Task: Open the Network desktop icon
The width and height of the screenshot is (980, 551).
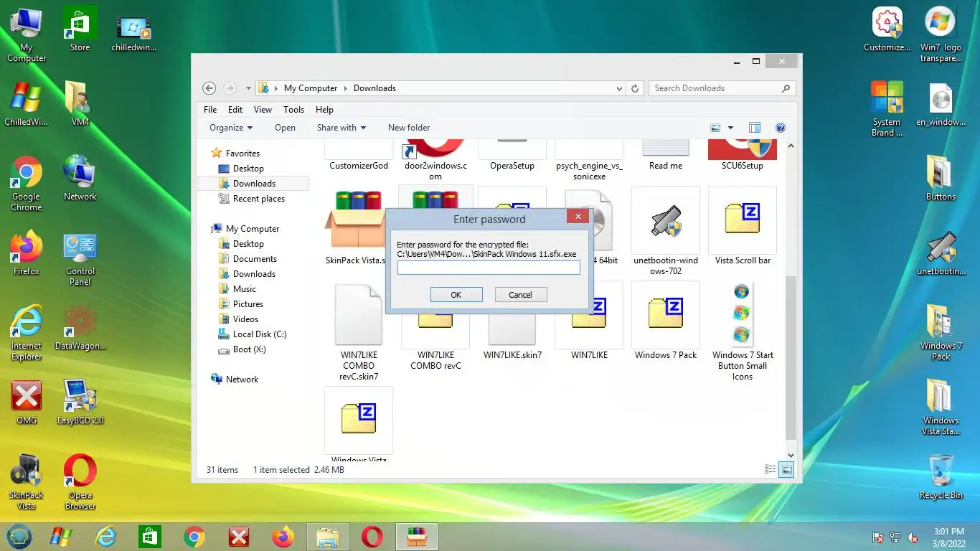Action: coord(80,178)
